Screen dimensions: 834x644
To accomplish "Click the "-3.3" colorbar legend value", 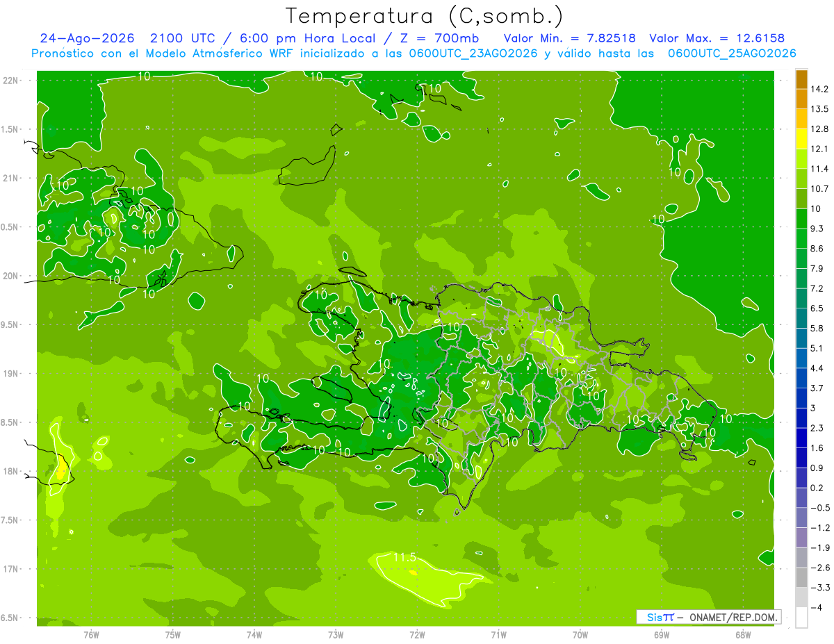I will point(820,588).
